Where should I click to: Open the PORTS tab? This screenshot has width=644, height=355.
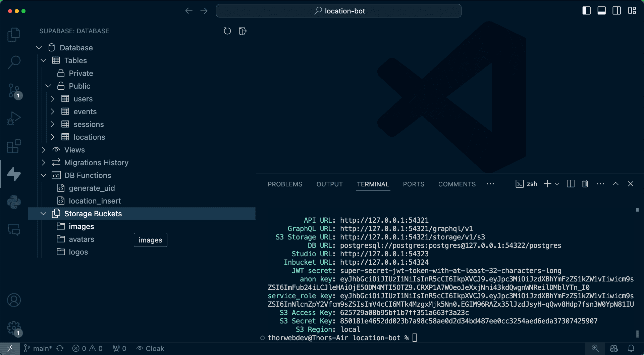point(414,184)
